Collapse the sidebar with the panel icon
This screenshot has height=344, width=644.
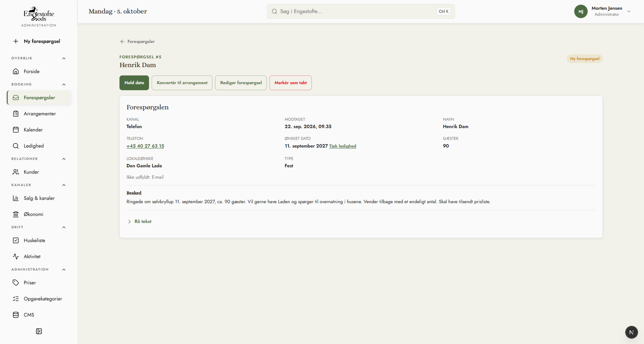coord(39,331)
